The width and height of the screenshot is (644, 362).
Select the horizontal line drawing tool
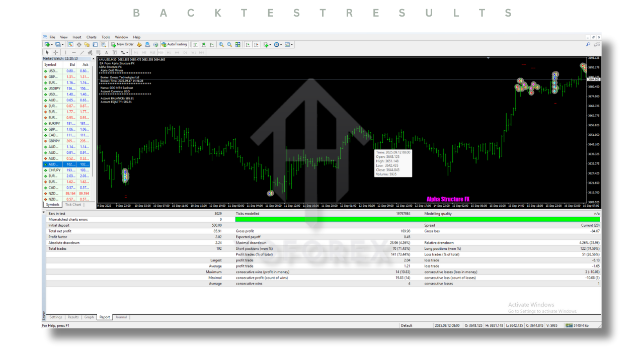[73, 52]
